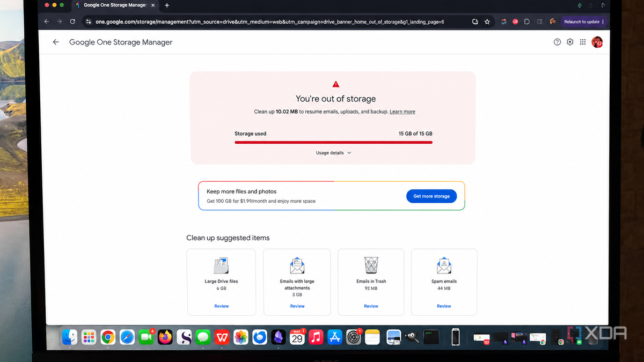
Task: Open the Learn more link
Action: [x=402, y=112]
